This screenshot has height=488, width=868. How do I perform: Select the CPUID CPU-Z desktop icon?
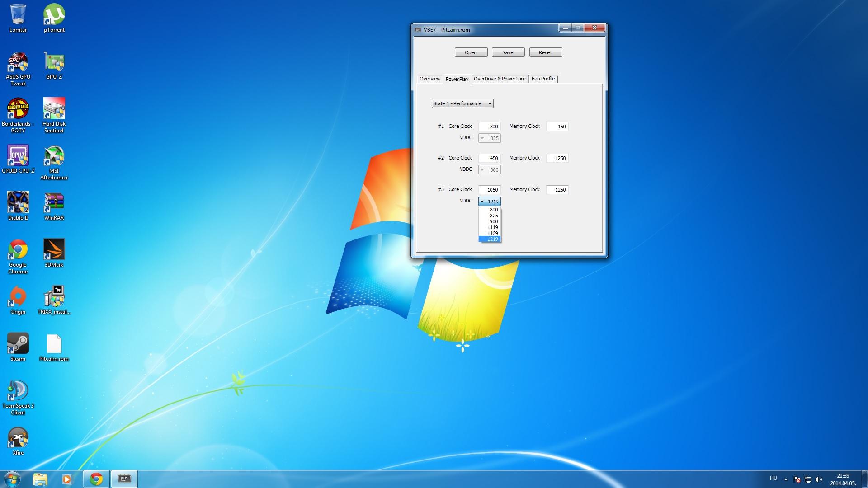(18, 159)
